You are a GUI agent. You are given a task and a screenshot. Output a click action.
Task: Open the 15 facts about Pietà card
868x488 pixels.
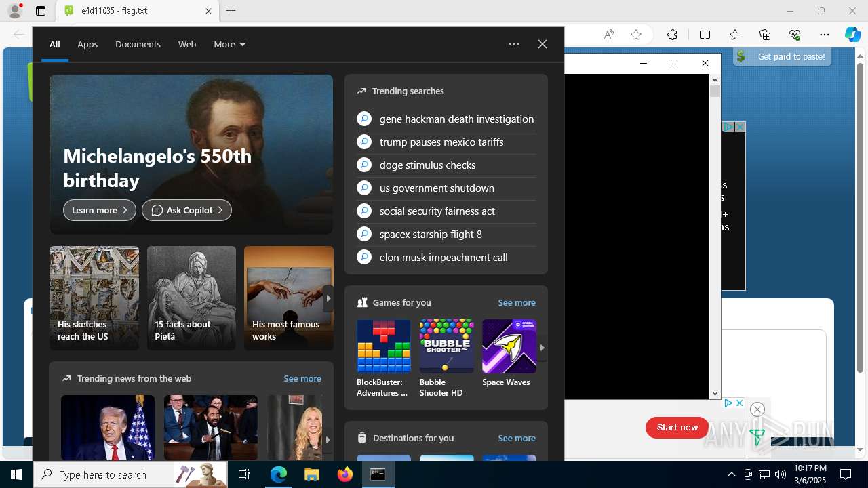pyautogui.click(x=191, y=298)
